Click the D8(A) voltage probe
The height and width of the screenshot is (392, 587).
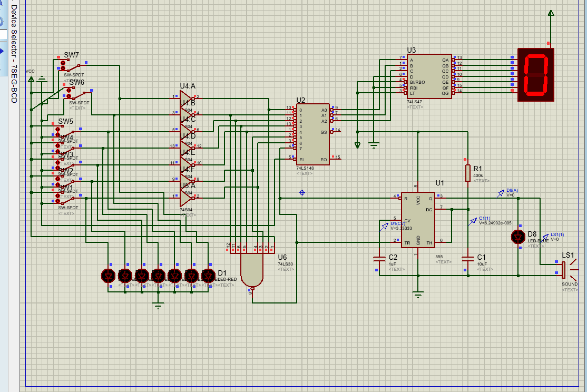(x=501, y=193)
